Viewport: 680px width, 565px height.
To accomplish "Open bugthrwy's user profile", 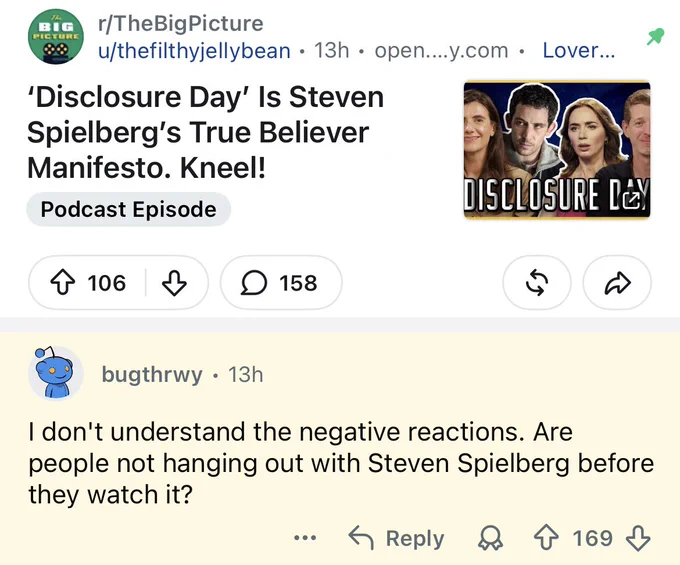I will pyautogui.click(x=152, y=375).
